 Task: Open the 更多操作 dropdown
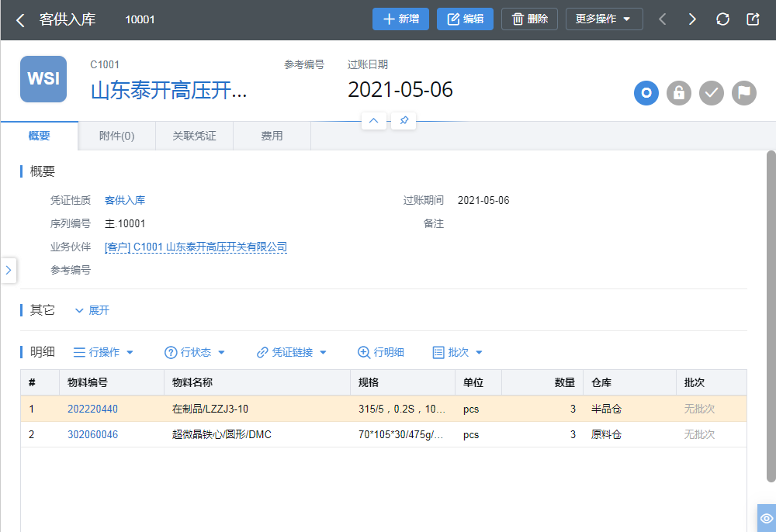coord(604,19)
